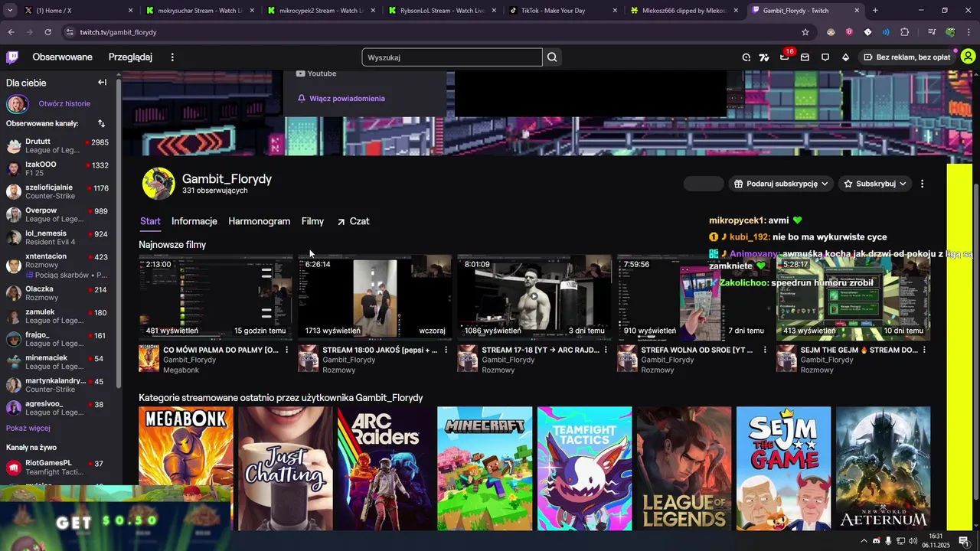Bookmark this page with star icon
This screenshot has height=551, width=980.
[805, 32]
